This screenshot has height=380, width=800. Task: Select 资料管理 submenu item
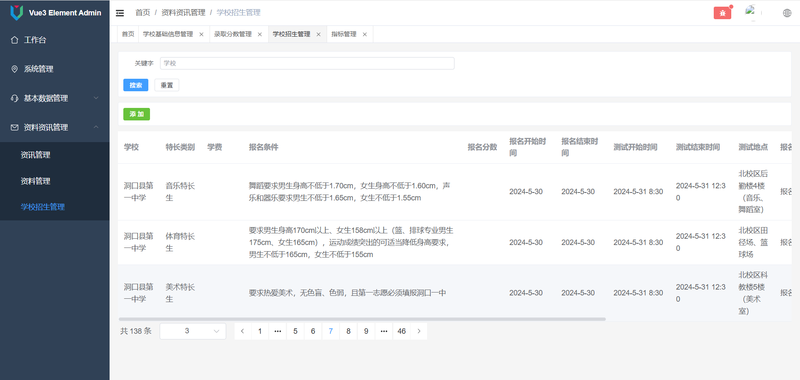[x=55, y=181]
